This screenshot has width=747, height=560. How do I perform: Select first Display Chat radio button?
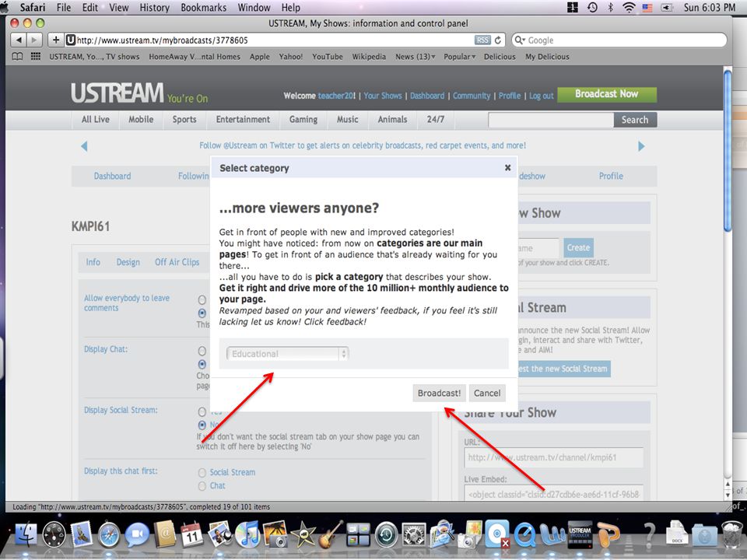[x=202, y=351]
